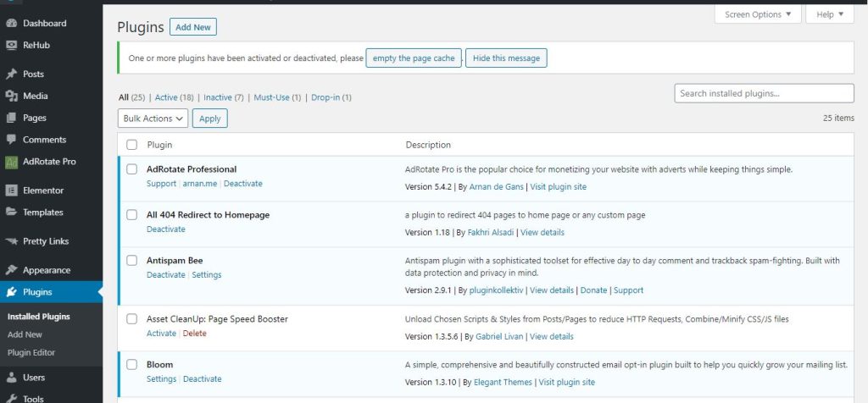The width and height of the screenshot is (868, 403).
Task: Click the Description column header
Action: [x=428, y=145]
